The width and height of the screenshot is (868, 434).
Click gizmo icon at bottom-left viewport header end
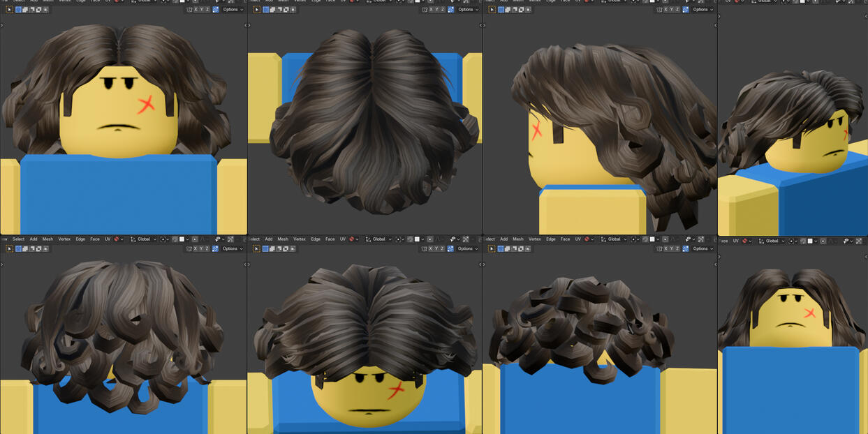click(230, 239)
